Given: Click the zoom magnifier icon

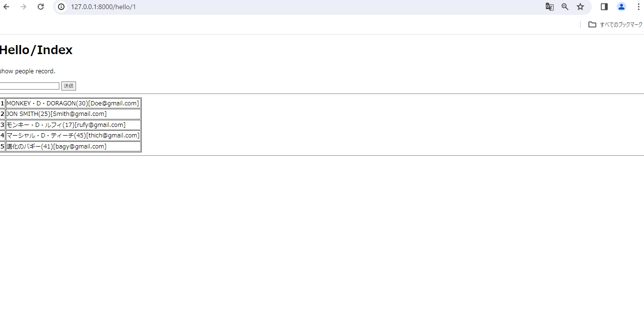Looking at the screenshot, I should coord(565,7).
